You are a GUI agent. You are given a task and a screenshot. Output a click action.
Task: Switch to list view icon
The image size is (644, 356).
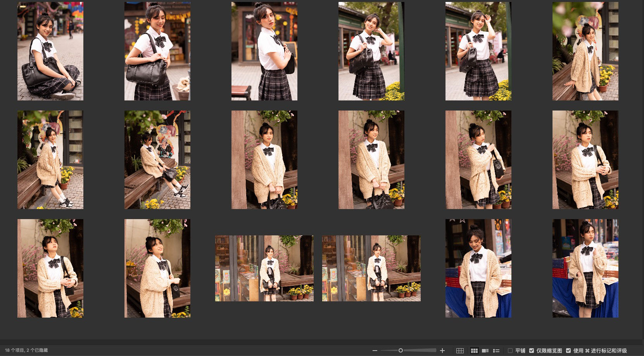pos(496,351)
